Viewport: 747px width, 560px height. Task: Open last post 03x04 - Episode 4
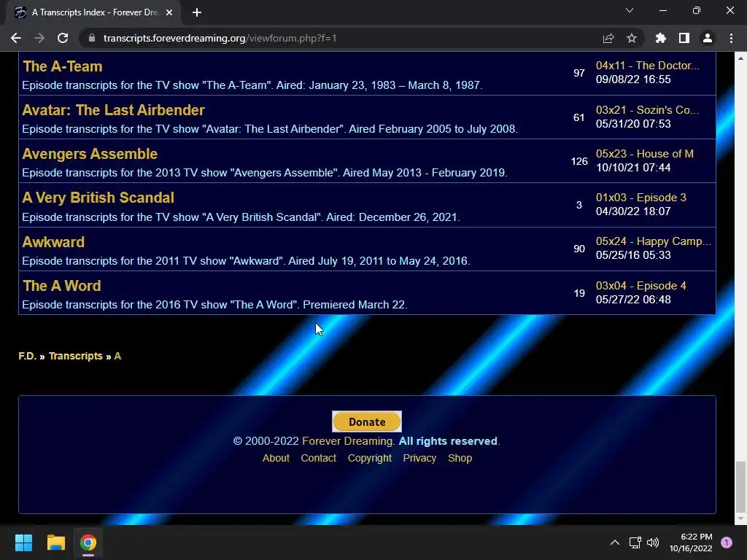640,286
